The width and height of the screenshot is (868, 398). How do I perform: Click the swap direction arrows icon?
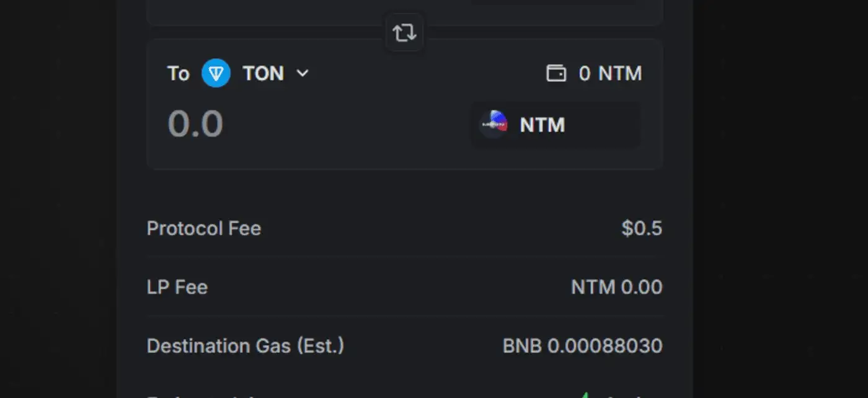(x=404, y=32)
